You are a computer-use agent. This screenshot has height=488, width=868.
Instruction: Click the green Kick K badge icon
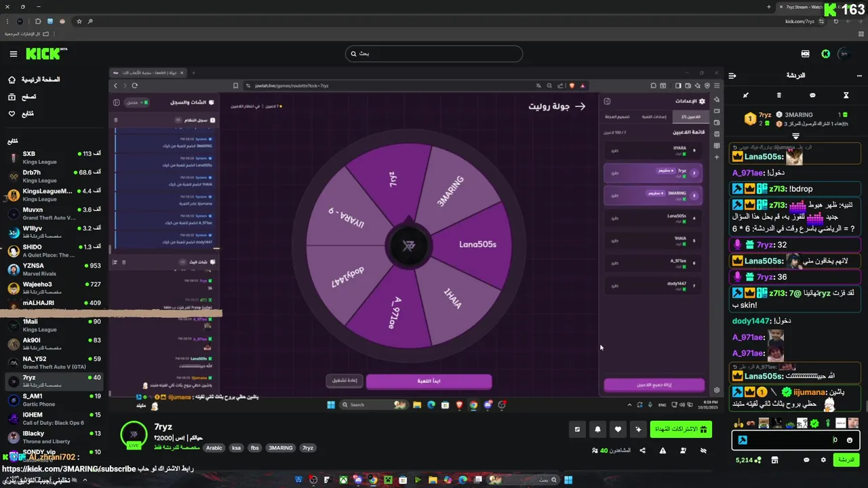pos(825,54)
